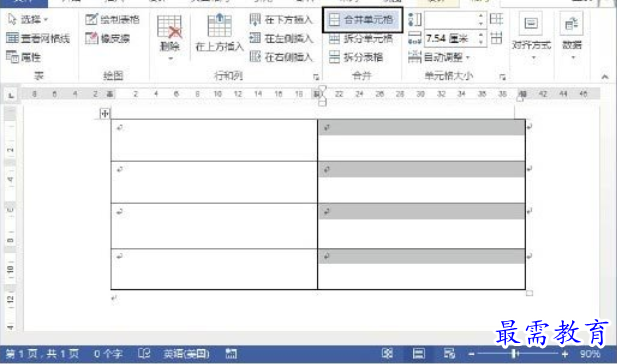Image resolution: width=617 pixels, height=364 pixels.
Task: Click 在下方插入 insert row below
Action: tap(281, 19)
